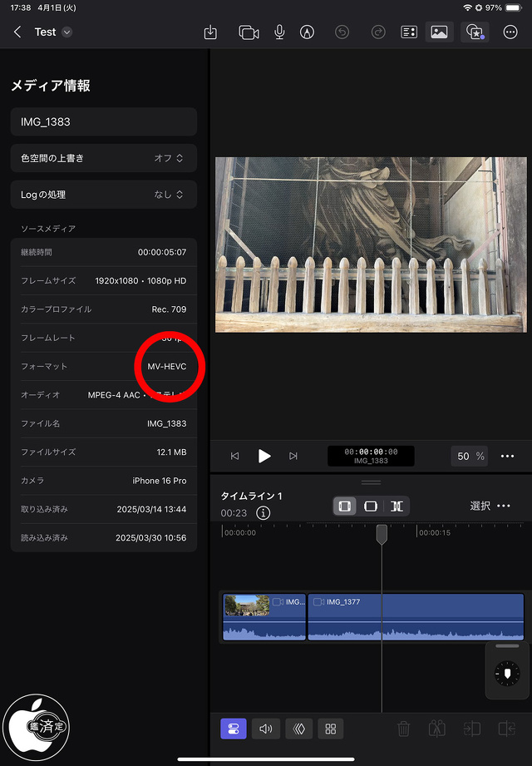Delete clip with the trash icon
This screenshot has width=532, height=766.
click(403, 729)
